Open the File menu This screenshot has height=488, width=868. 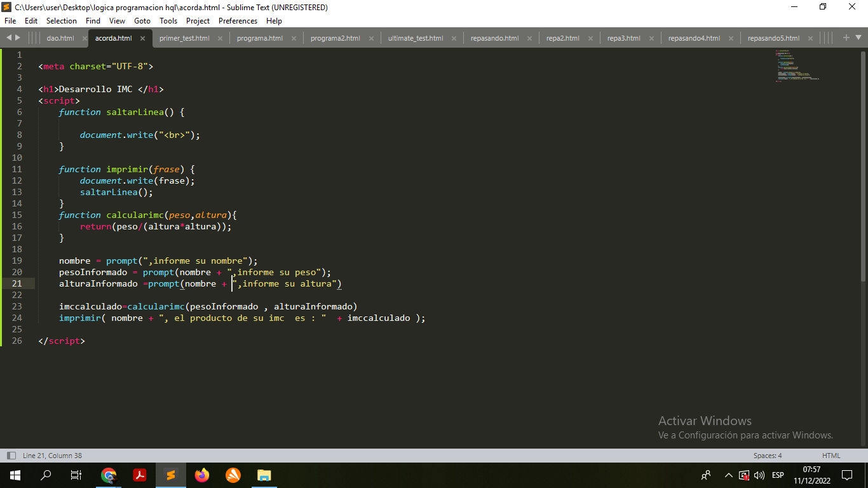tap(10, 21)
